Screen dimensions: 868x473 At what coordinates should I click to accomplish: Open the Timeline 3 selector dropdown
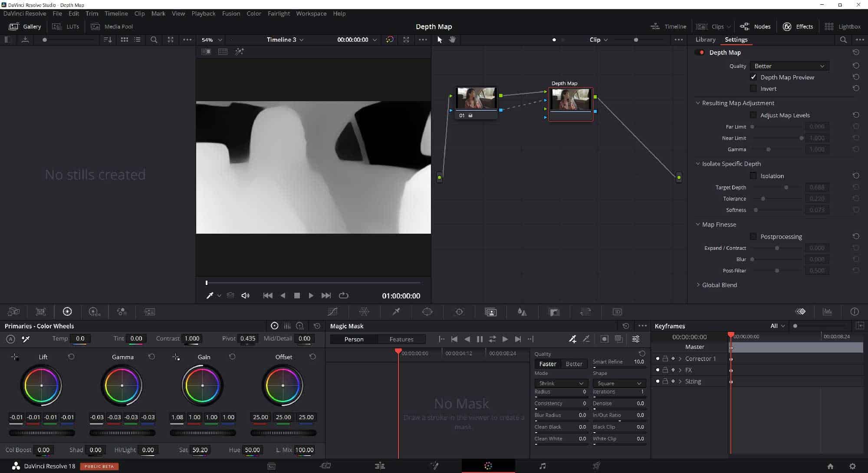[285, 40]
